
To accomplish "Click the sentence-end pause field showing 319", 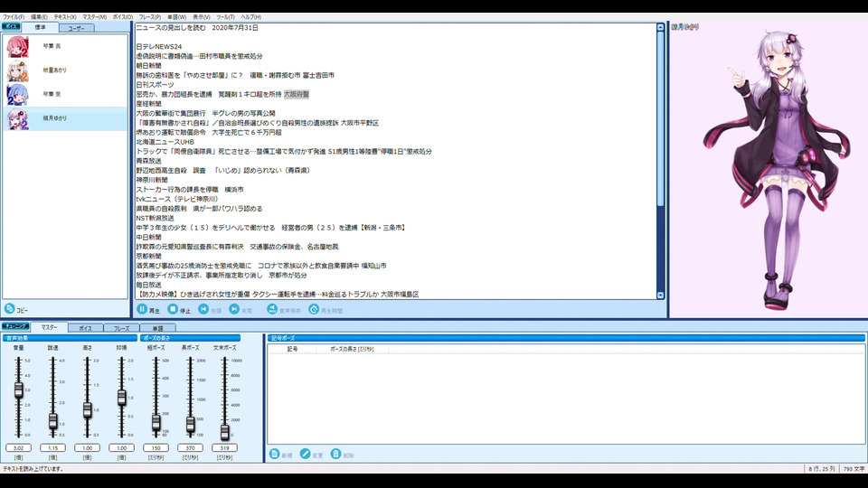I will 224,447.
